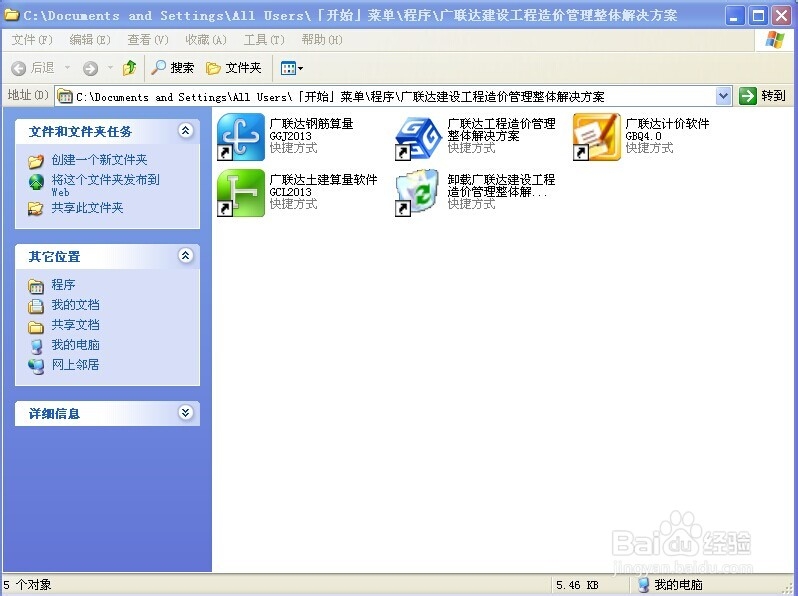Image resolution: width=798 pixels, height=596 pixels.
Task: Go to 共享文档 in other places
Action: [x=75, y=325]
